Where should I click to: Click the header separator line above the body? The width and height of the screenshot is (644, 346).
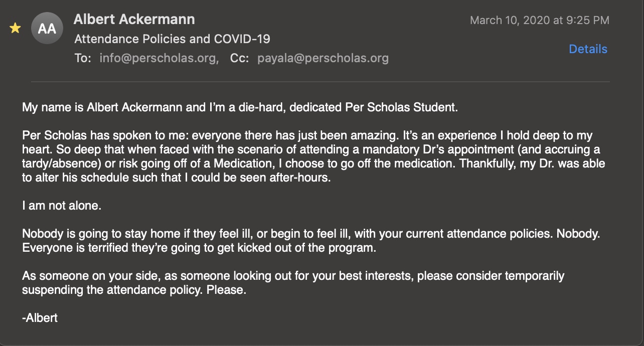(320, 81)
